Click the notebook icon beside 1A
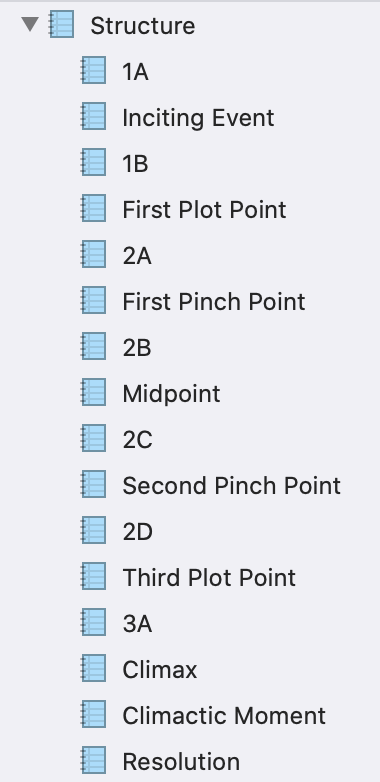The height and width of the screenshot is (782, 380). click(94, 70)
